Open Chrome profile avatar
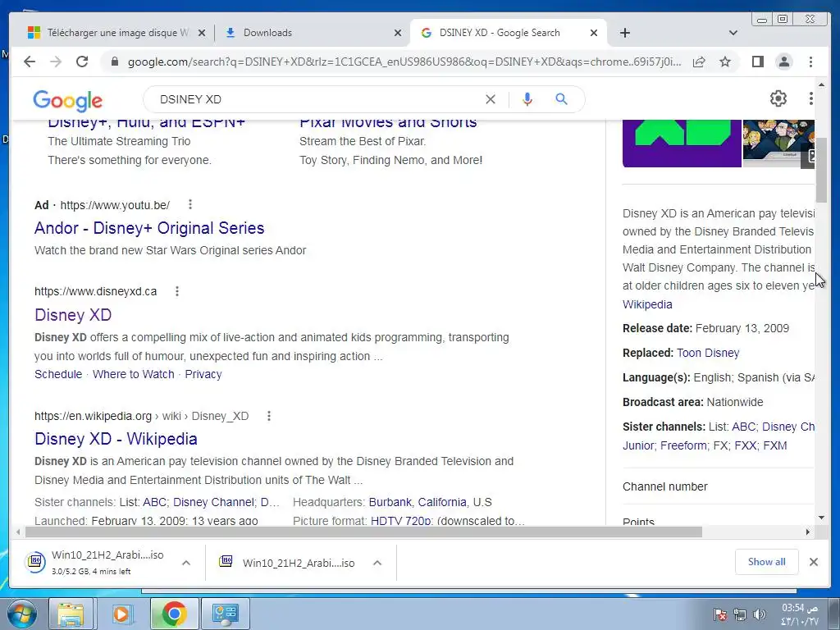Viewport: 840px width, 630px height. coord(783,62)
